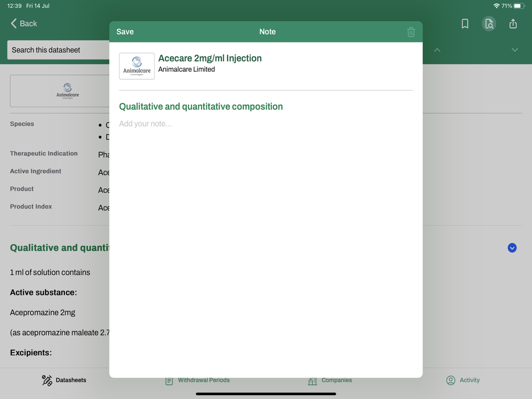Tap the battery status indicator
The height and width of the screenshot is (399, 532).
pos(519,6)
